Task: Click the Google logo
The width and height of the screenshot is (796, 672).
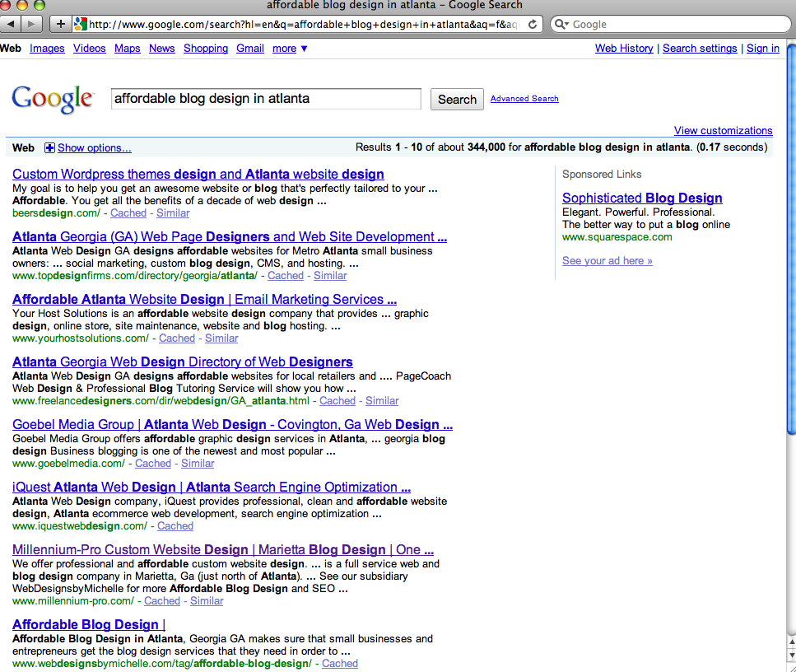Action: (53, 99)
